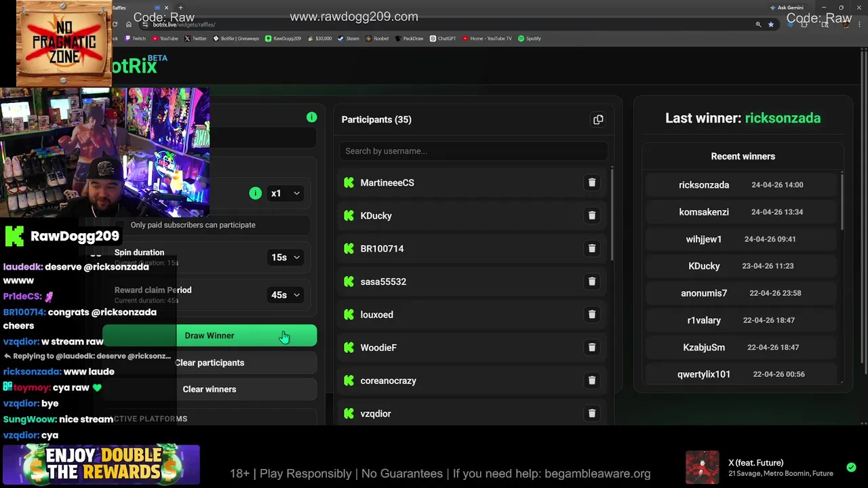Click the participants list scrollbar
868x488 pixels.
coord(612,213)
